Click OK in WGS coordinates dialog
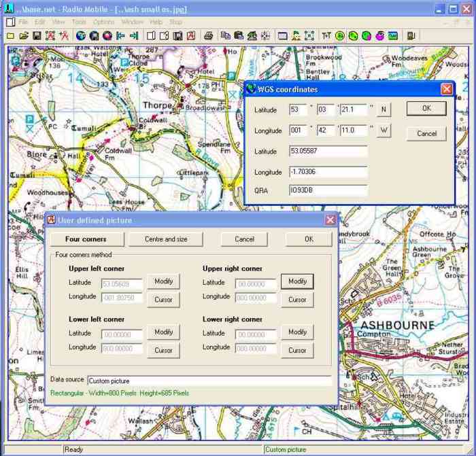This screenshot has height=456, width=476. [x=426, y=108]
